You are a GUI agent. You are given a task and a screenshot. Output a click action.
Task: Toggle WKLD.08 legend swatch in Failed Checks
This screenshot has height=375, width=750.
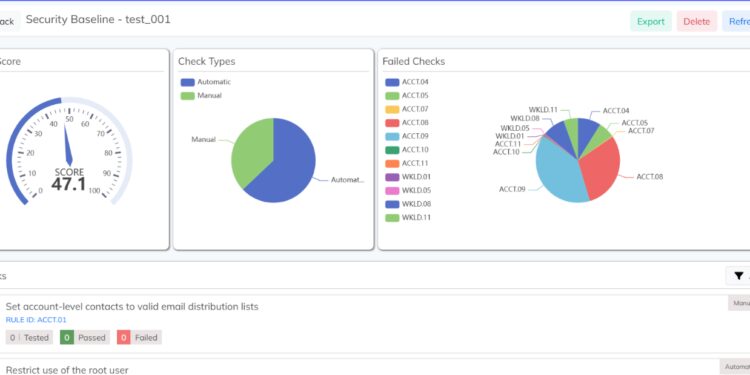pos(392,204)
